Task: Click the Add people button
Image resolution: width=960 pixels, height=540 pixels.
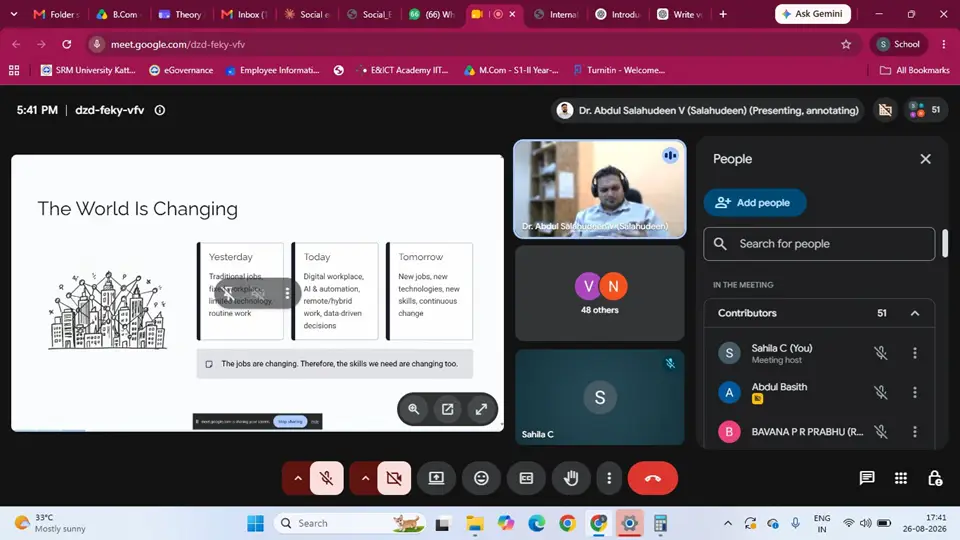Action: tap(755, 203)
